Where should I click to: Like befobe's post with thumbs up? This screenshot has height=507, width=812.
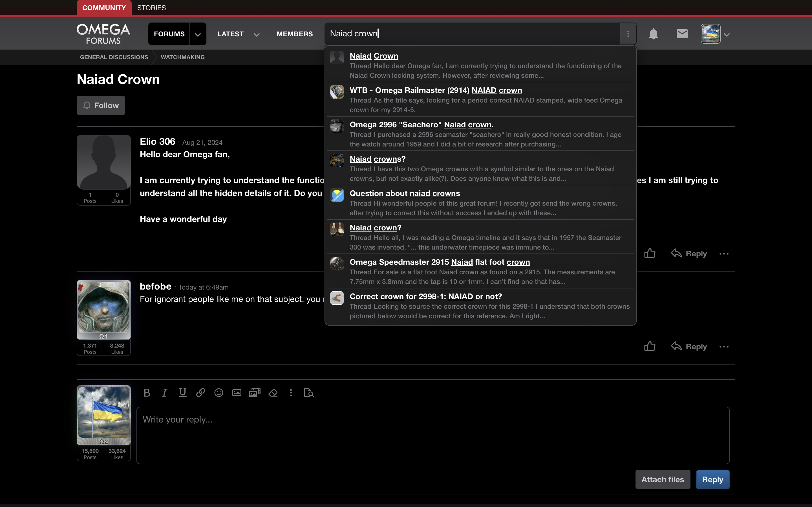click(x=650, y=346)
